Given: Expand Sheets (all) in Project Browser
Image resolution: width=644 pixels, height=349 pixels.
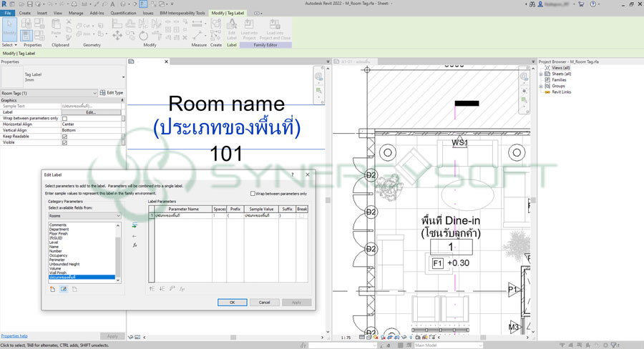Looking at the screenshot, I should tap(541, 74).
